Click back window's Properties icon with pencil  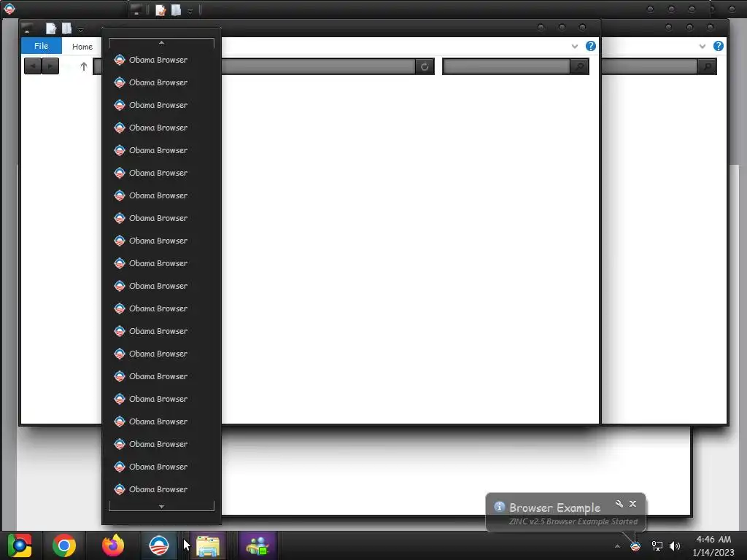[160, 10]
